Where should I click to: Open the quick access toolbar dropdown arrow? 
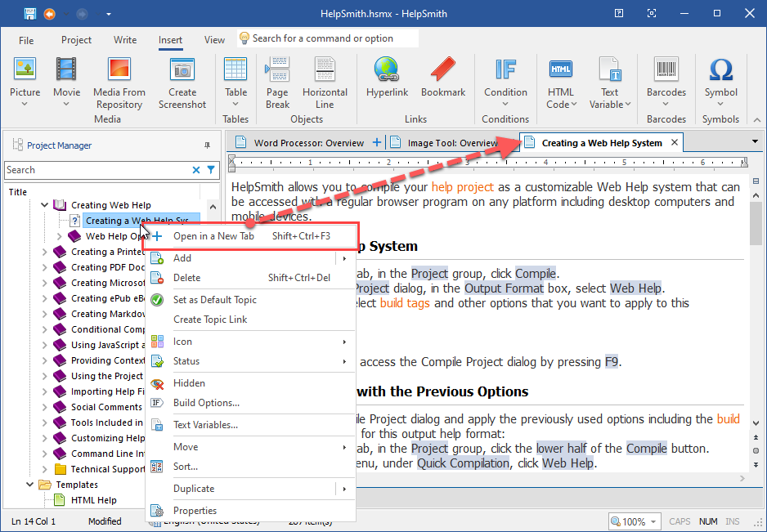click(109, 14)
